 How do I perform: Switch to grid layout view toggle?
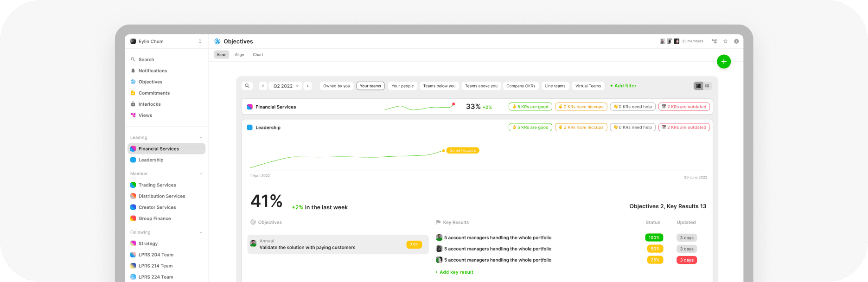click(707, 86)
